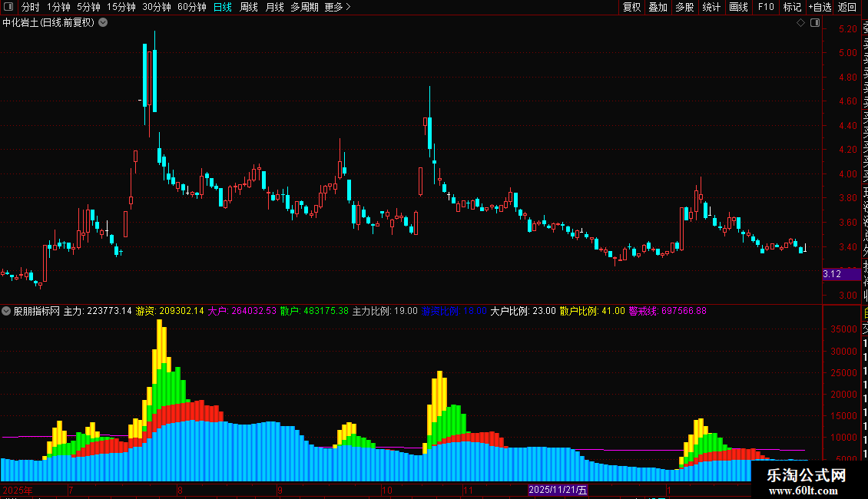Open F10 company info

[766, 7]
